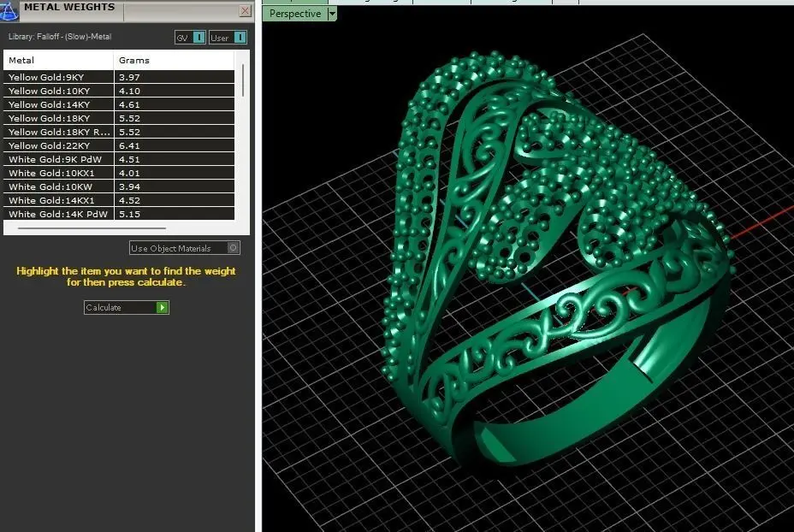Image resolution: width=794 pixels, height=532 pixels.
Task: Open the Perspective viewport dropdown arrow
Action: [332, 14]
